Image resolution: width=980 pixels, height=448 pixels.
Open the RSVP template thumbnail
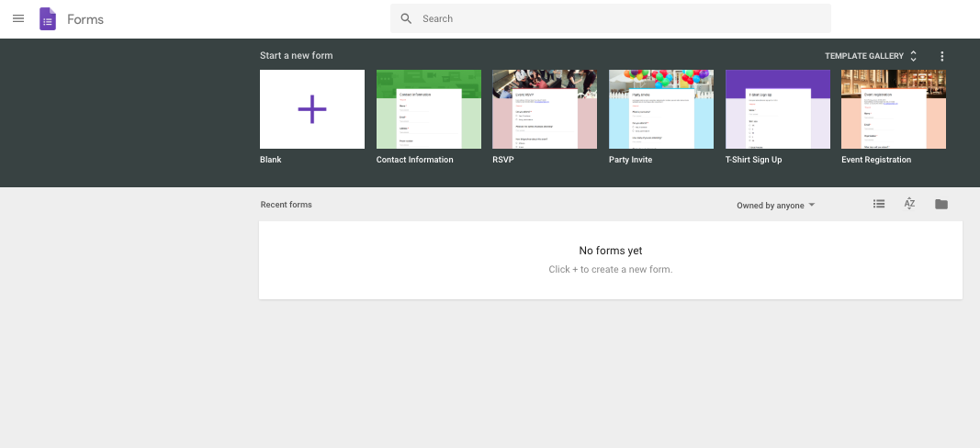tap(545, 109)
